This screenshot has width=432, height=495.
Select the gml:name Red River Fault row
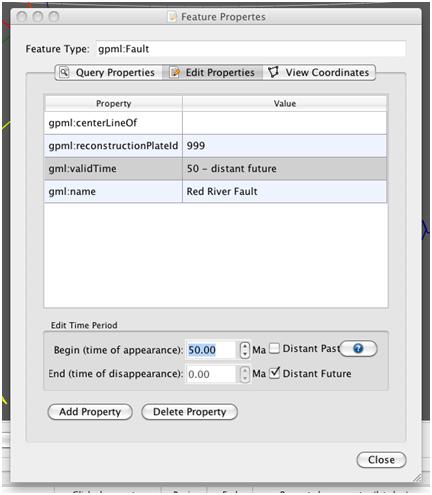click(x=215, y=192)
